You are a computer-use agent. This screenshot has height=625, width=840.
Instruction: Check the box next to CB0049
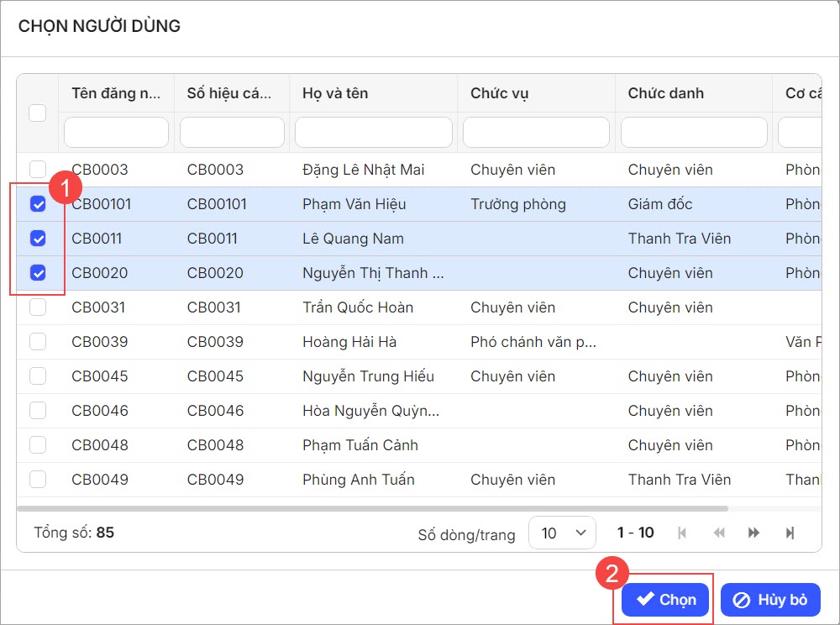click(x=38, y=480)
